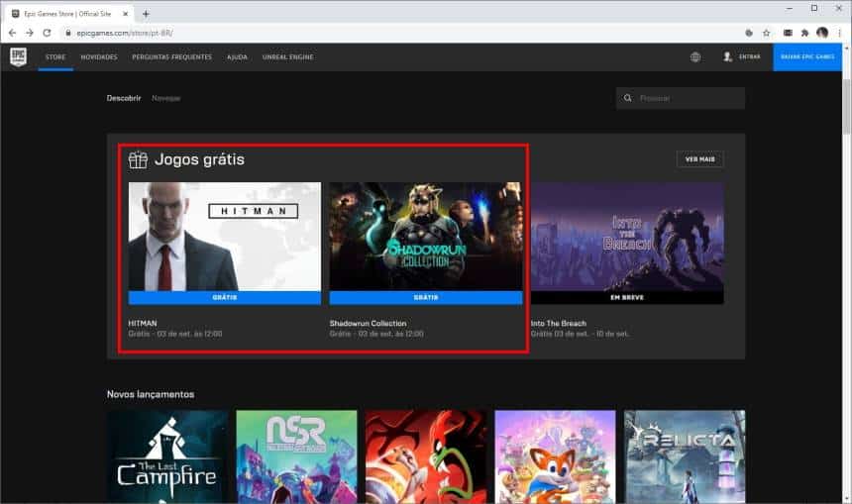Click the site lock icon in the address bar
Viewport: 852px width, 504px height.
(x=68, y=33)
